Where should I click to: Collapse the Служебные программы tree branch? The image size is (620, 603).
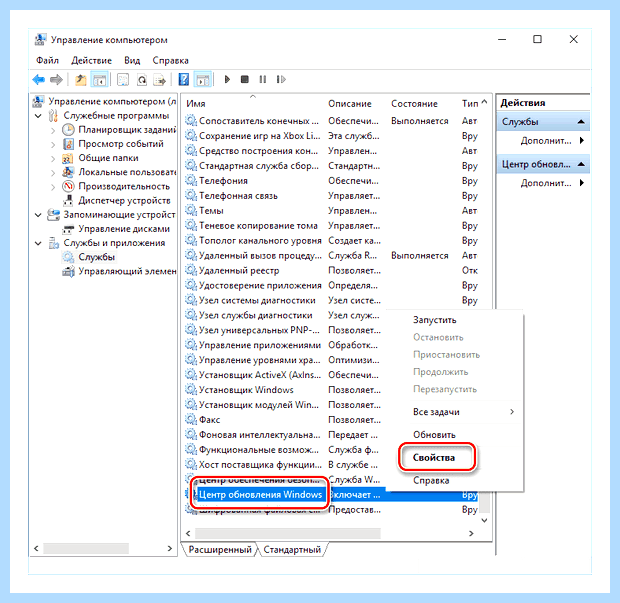tap(38, 116)
